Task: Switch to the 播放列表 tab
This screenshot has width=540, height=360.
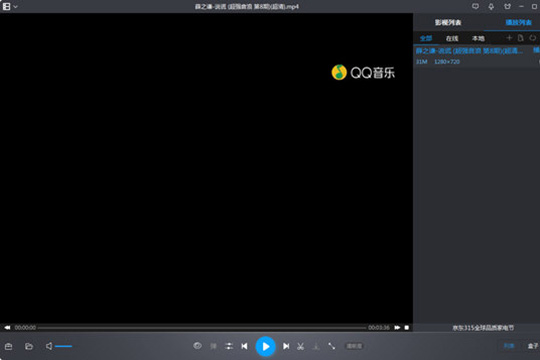Action: tap(518, 22)
